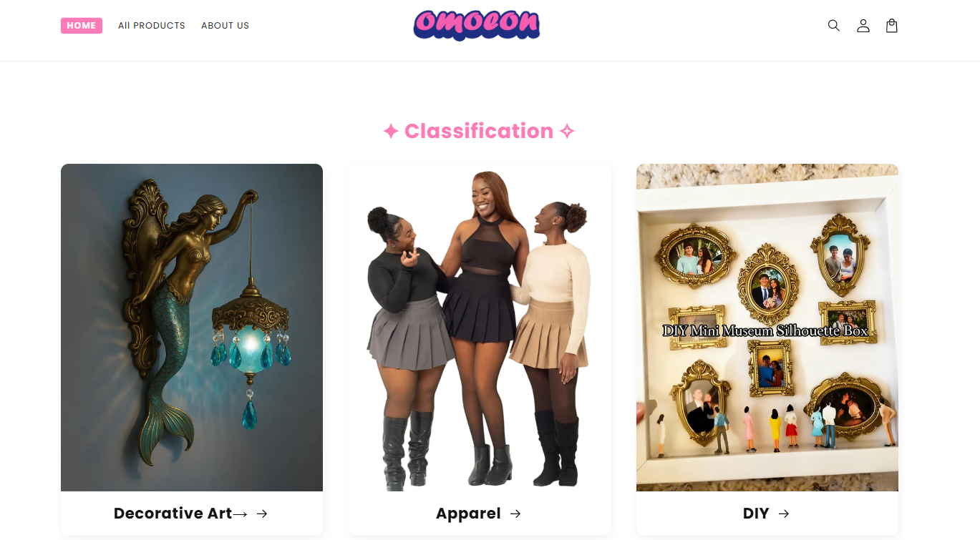Select the highlighted HOME menu item
980x540 pixels.
coord(82,26)
